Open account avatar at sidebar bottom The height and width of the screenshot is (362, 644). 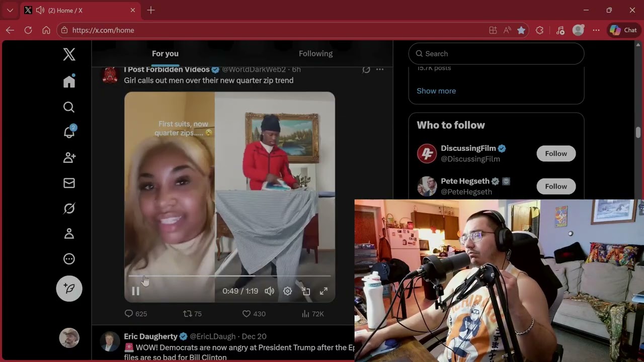click(x=69, y=338)
